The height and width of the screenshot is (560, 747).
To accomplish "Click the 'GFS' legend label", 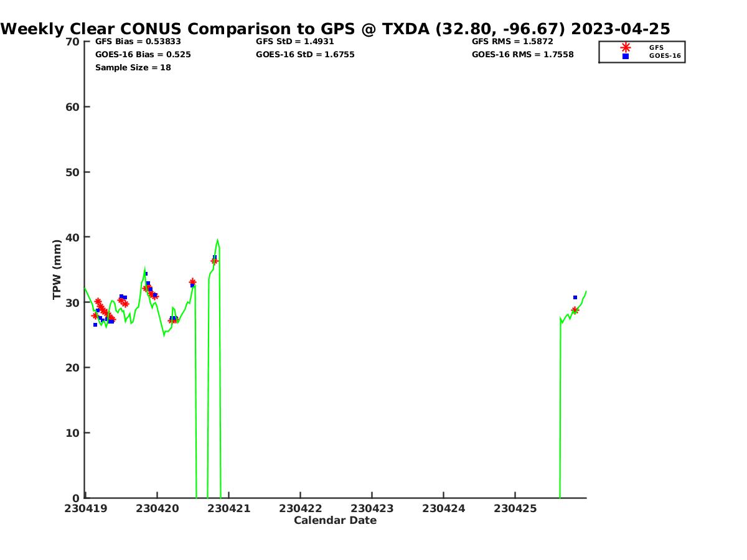I will pyautogui.click(x=656, y=47).
